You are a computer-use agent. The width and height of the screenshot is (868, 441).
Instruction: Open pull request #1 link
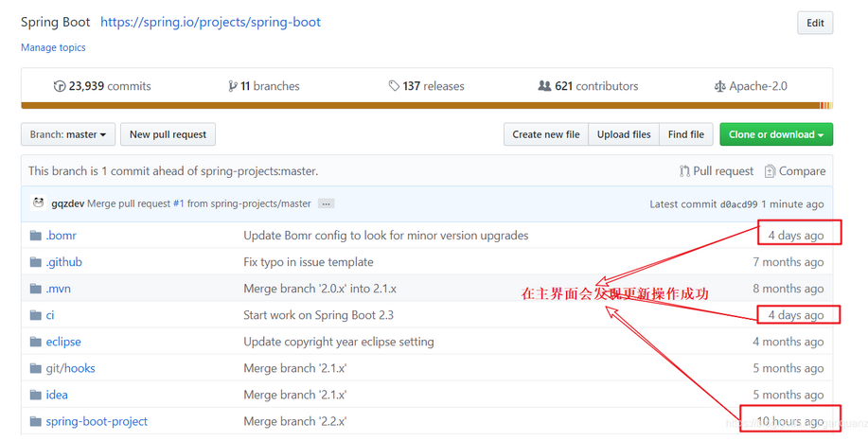tap(178, 203)
